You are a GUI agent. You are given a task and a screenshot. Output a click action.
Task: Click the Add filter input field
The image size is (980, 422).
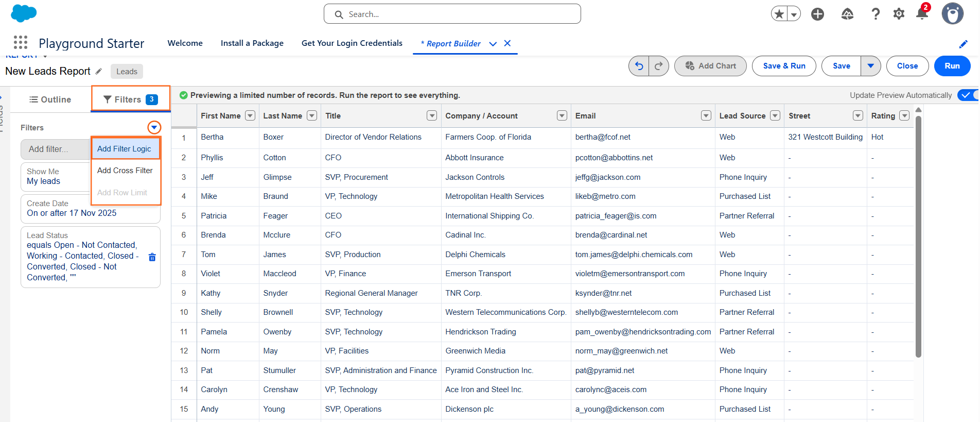click(x=56, y=149)
